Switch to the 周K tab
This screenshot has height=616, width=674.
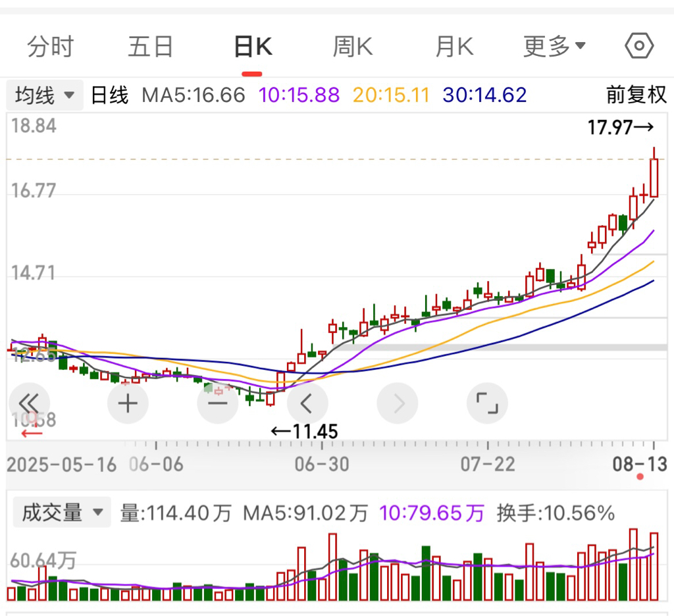pos(353,46)
